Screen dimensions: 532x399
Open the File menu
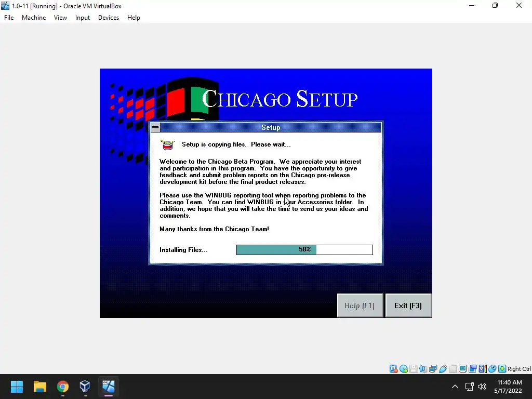pyautogui.click(x=9, y=18)
